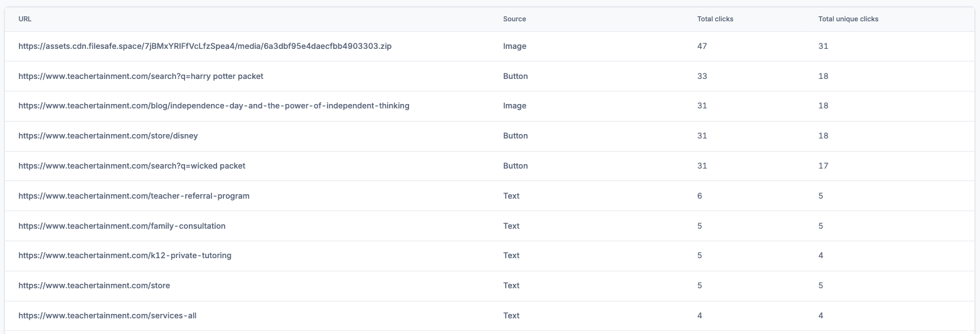Click the URL column header

tap(25, 19)
